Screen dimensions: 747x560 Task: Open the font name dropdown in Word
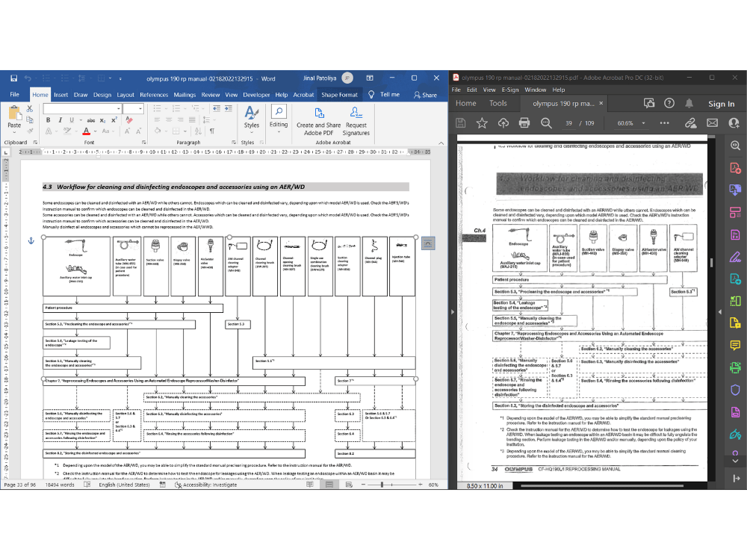tap(119, 108)
